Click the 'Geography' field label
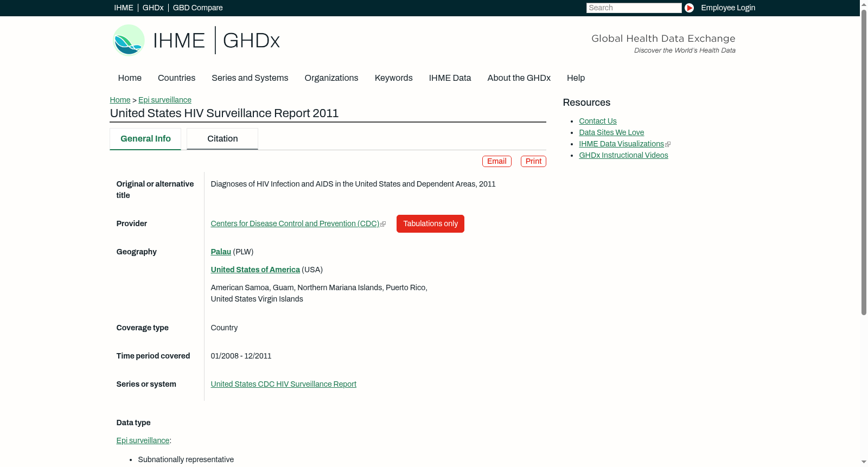 click(x=137, y=252)
